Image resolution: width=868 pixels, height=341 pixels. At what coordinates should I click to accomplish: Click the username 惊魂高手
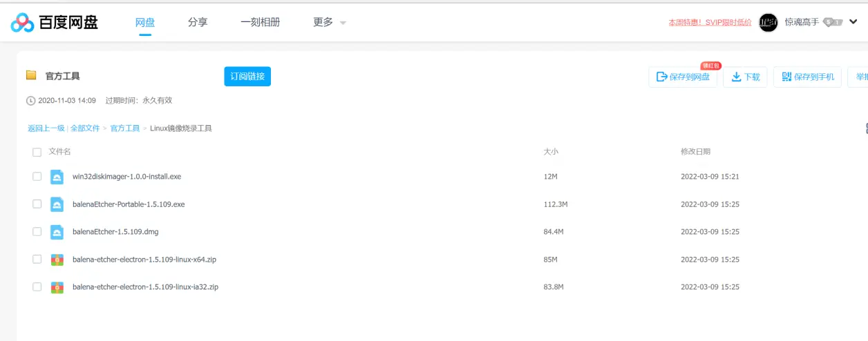pyautogui.click(x=802, y=22)
